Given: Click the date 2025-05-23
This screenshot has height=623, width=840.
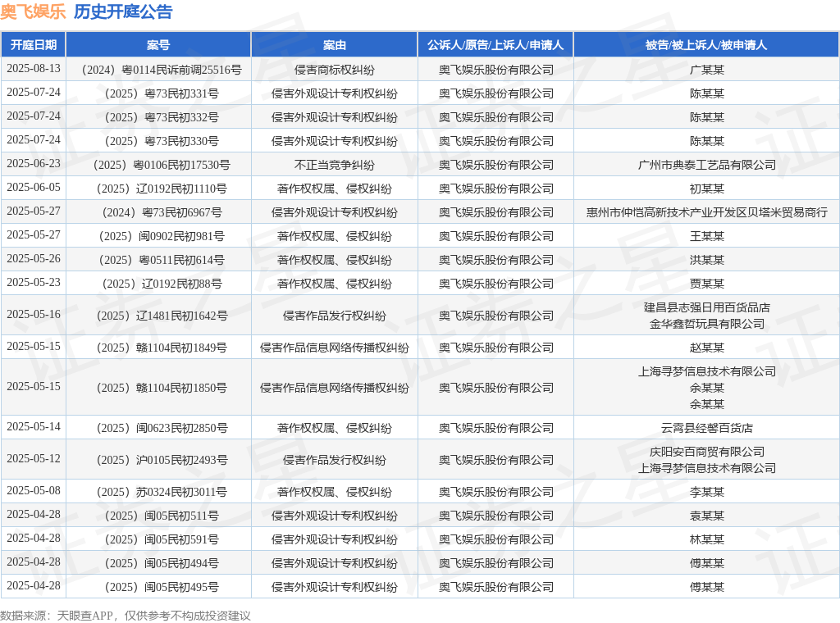Looking at the screenshot, I should click(33, 282).
